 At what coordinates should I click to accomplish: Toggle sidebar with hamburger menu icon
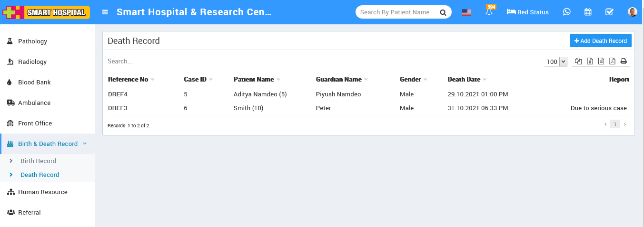point(105,12)
